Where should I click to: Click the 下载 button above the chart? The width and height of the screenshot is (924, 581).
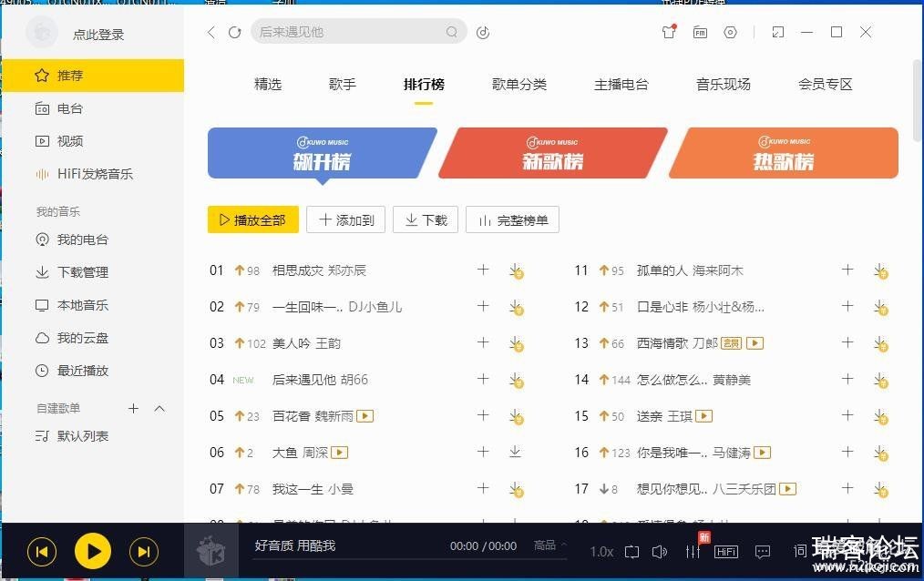click(426, 219)
